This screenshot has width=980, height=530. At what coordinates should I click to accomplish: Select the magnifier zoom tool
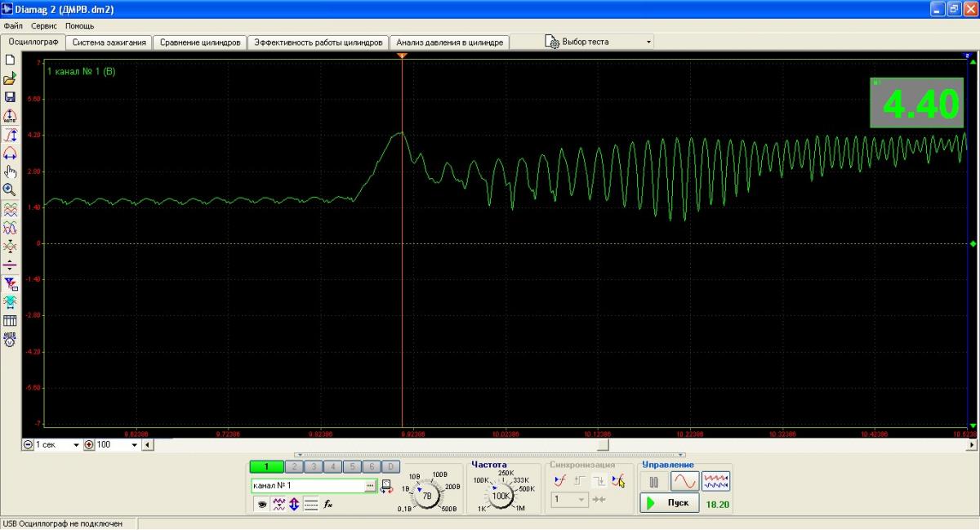(10, 189)
